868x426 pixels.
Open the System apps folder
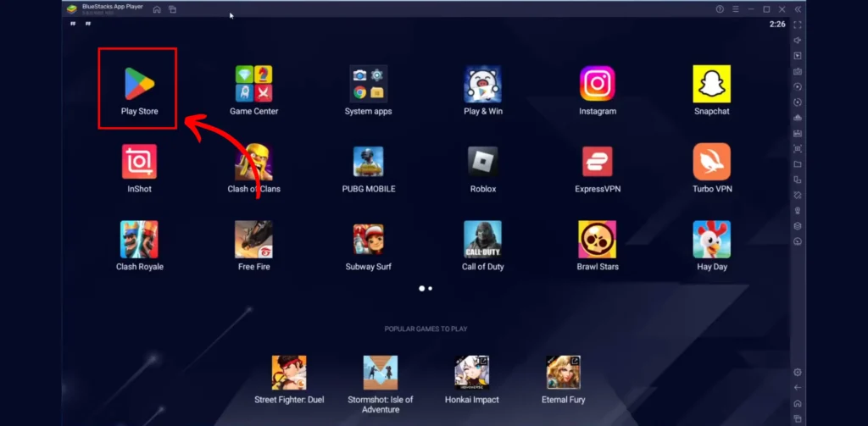point(368,84)
